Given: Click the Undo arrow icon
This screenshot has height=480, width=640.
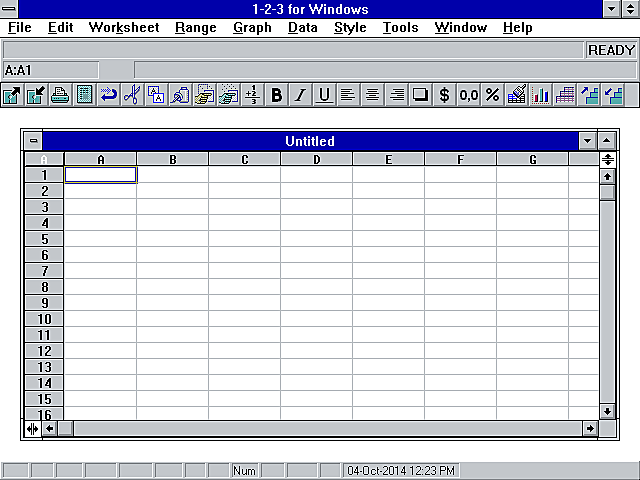Looking at the screenshot, I should click(x=108, y=95).
